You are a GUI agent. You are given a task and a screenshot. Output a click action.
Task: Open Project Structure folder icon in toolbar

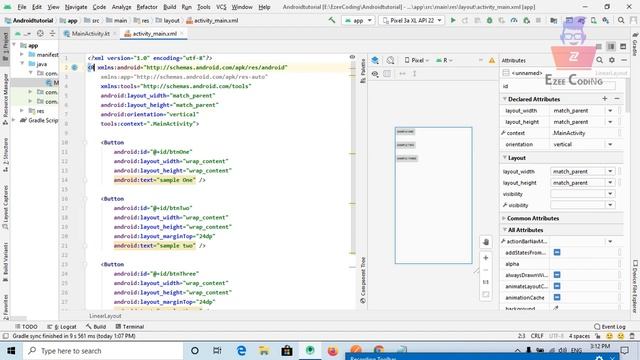[553, 20]
